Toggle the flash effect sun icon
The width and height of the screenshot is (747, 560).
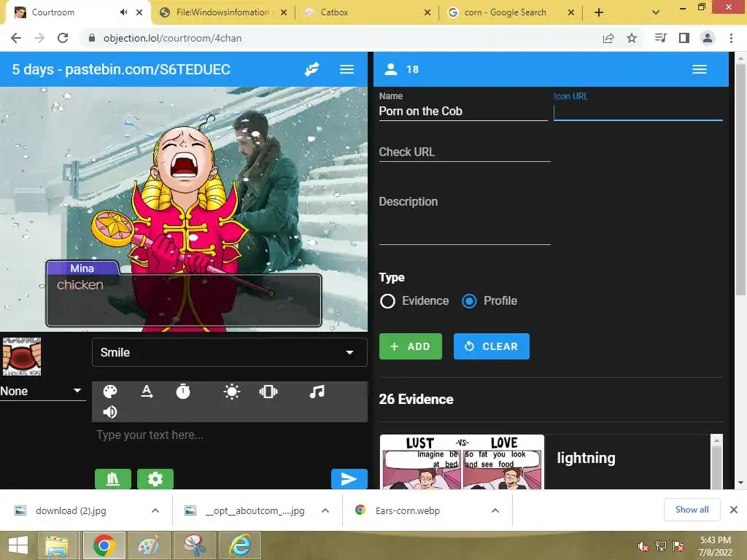[232, 392]
